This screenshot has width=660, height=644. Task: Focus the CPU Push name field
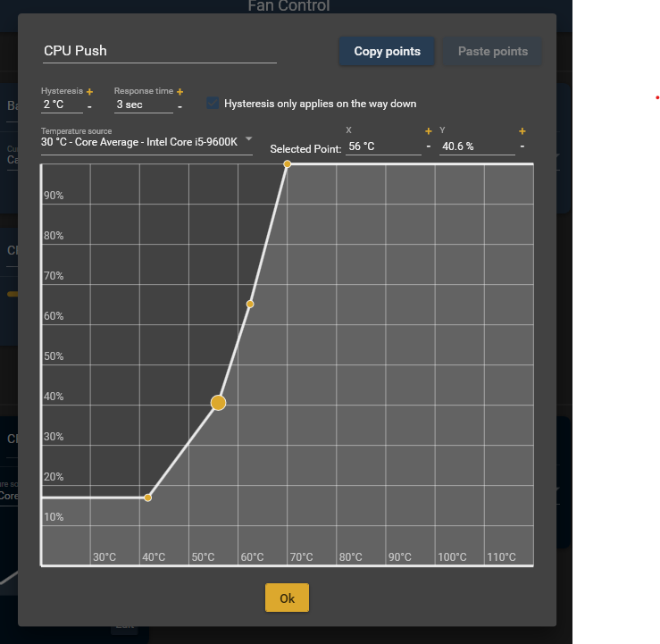point(159,51)
